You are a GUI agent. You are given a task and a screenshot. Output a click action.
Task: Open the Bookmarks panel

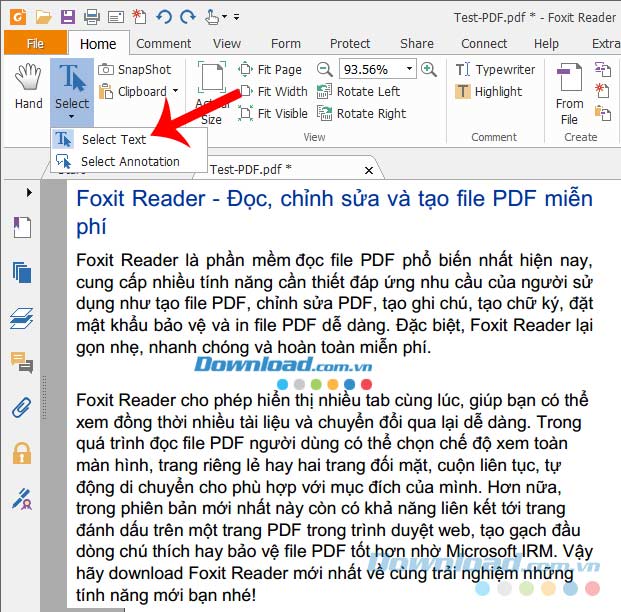(22, 227)
